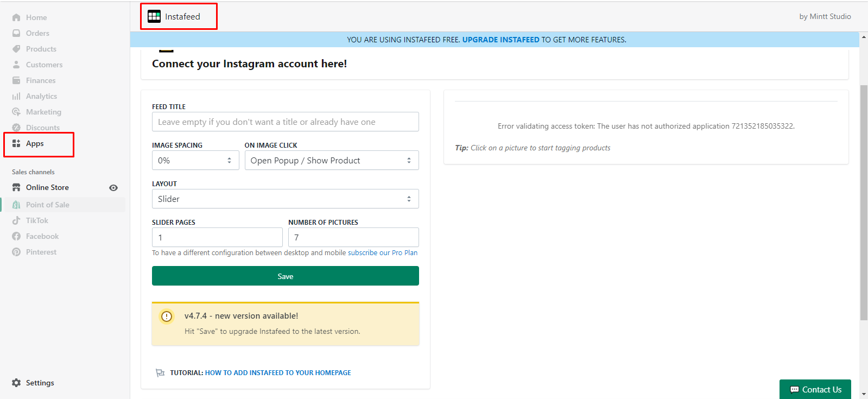Open Settings at sidebar bottom
This screenshot has height=399, width=868.
(x=40, y=383)
